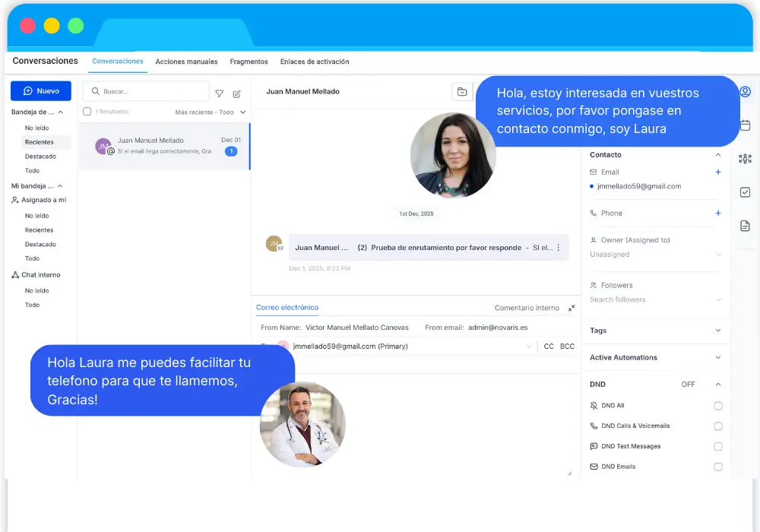Enable the DND All checkbox

(717, 406)
